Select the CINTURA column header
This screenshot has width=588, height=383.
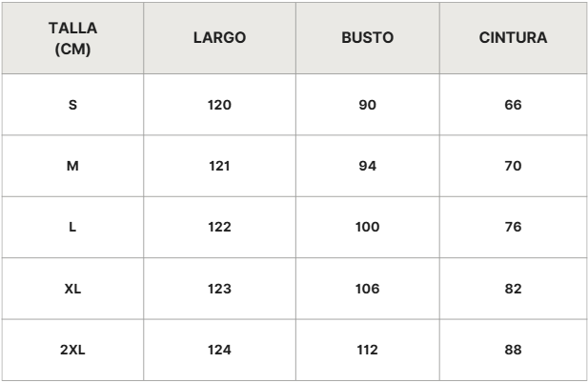click(513, 38)
